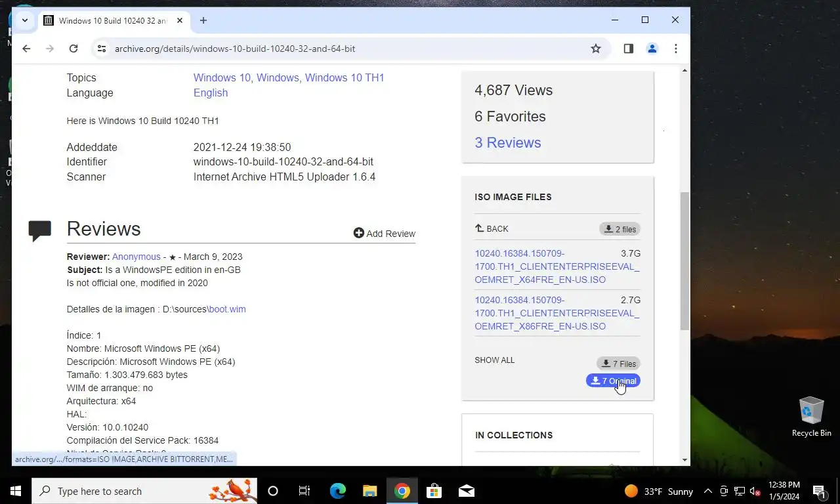Open the Windows 10 topic link
840x504 pixels.
pyautogui.click(x=222, y=77)
